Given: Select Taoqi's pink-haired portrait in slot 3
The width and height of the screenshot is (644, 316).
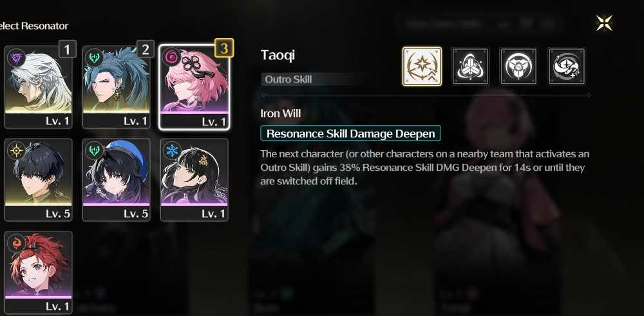Looking at the screenshot, I should point(194,87).
